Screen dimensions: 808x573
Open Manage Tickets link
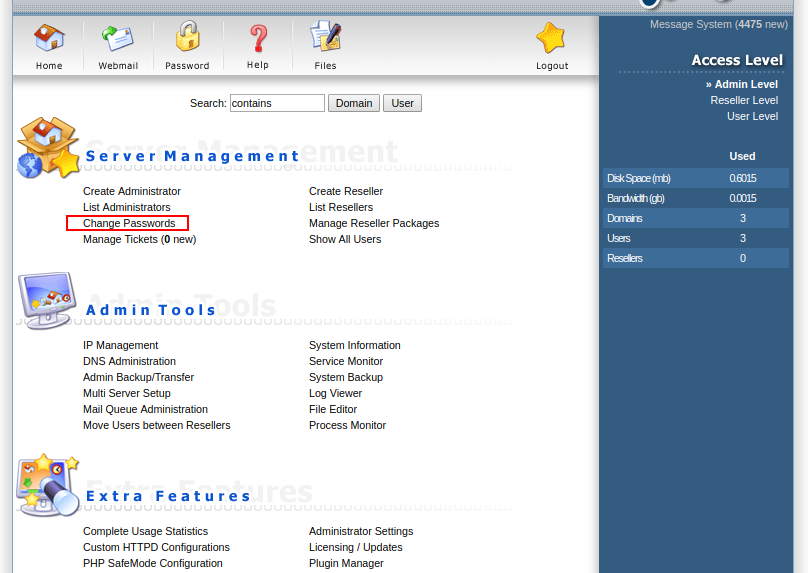tap(140, 239)
